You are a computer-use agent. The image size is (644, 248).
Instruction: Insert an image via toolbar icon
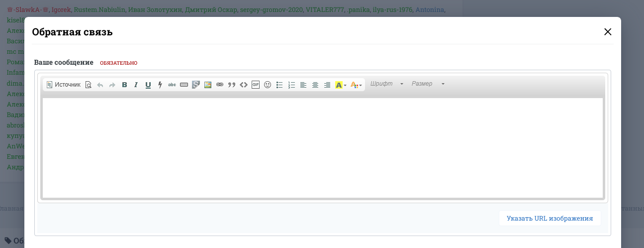208,85
